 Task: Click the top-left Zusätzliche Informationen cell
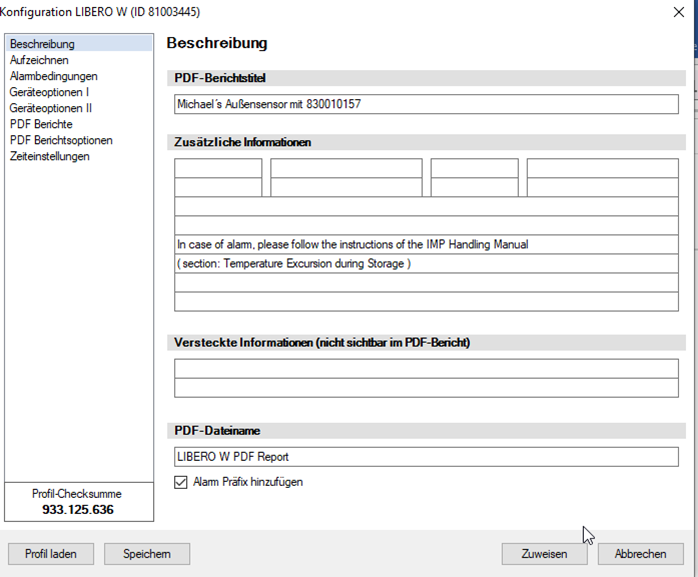point(218,168)
